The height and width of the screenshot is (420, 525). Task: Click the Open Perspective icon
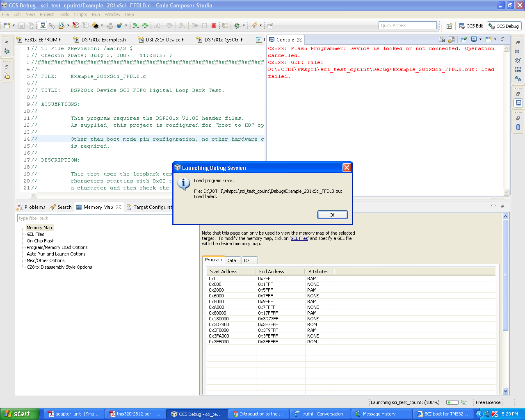449,26
